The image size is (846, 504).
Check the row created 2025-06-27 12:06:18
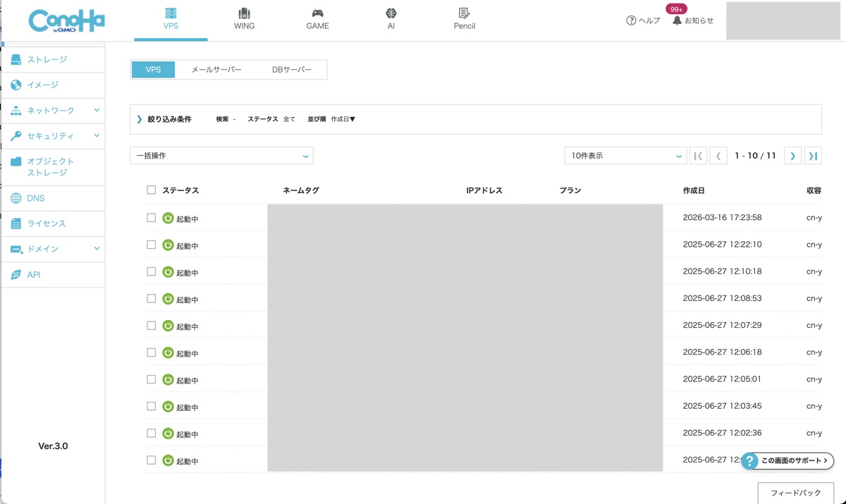[x=151, y=352]
